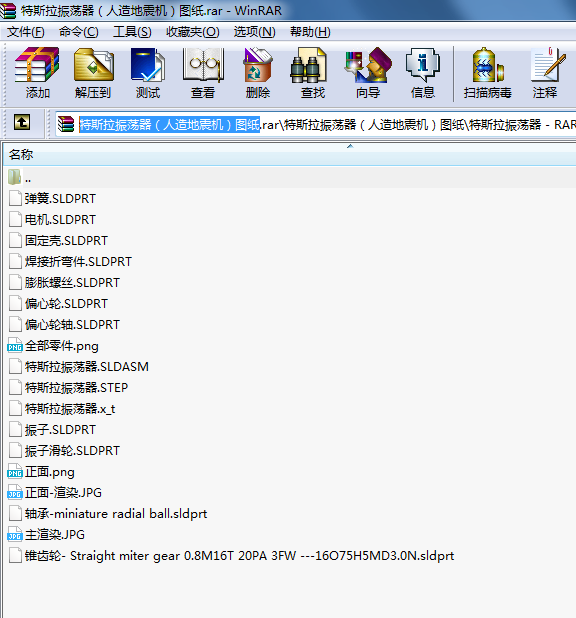Click the WinRAR title bar icon
The width and height of the screenshot is (576, 618).
(x=7, y=10)
